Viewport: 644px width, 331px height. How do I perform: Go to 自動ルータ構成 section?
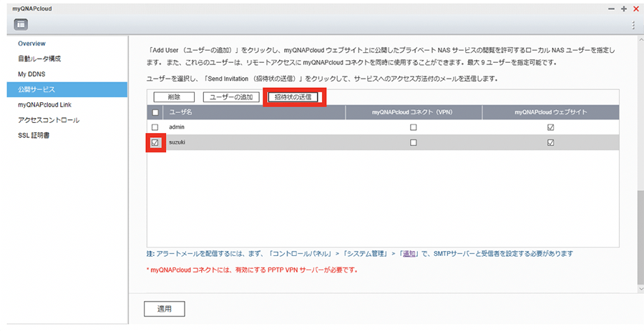click(x=39, y=59)
